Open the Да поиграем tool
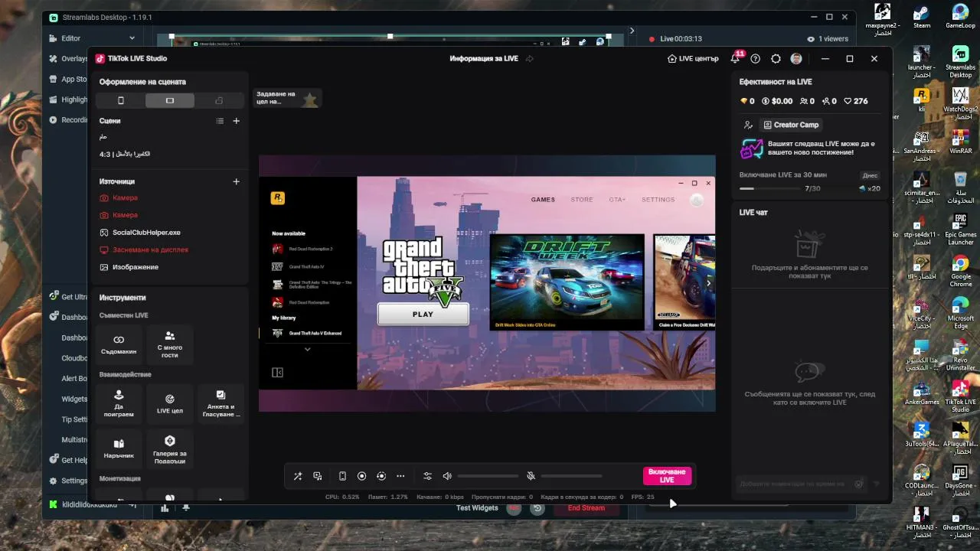This screenshot has width=980, height=551. tap(119, 404)
